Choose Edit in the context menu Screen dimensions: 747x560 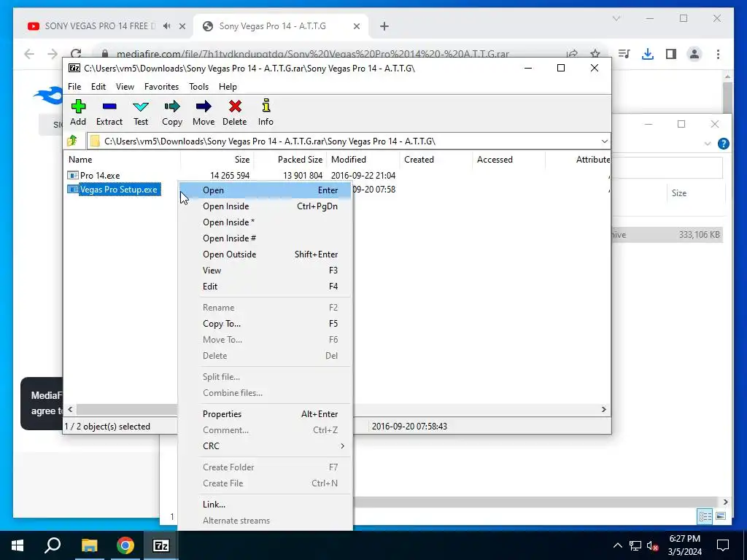tap(266, 286)
